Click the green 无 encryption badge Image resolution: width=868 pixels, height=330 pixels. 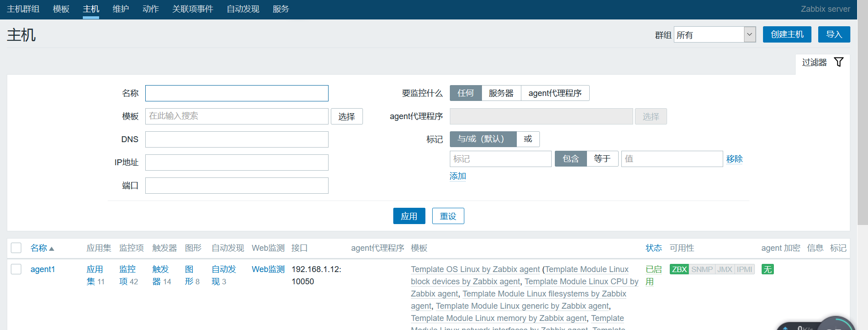(x=768, y=269)
